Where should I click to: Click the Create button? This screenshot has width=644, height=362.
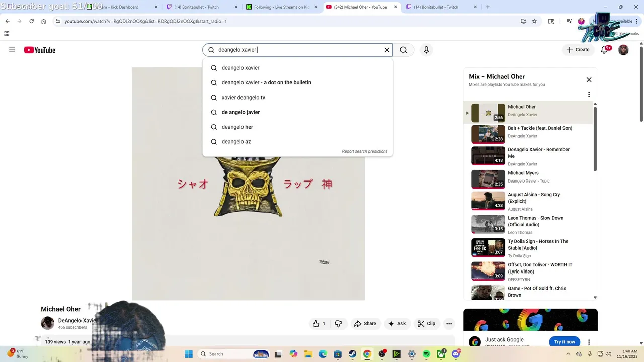click(578, 50)
